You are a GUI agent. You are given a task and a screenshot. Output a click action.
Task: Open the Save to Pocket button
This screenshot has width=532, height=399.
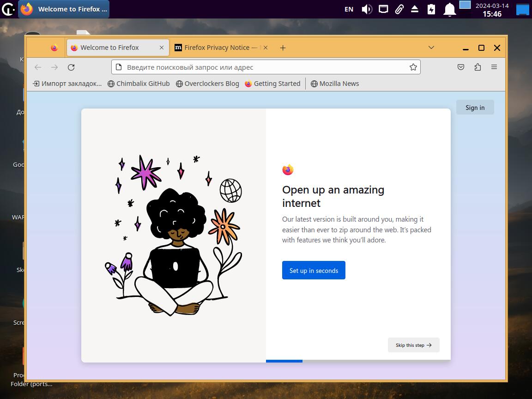click(x=461, y=67)
